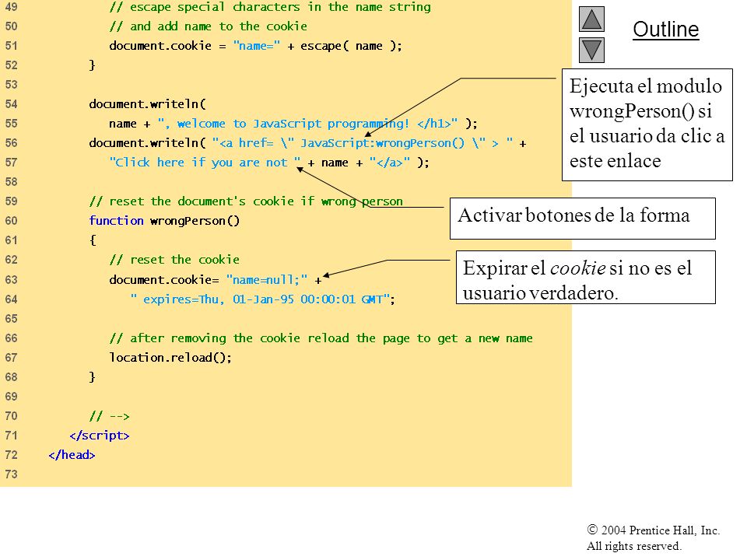Select comment "// escape special characters in the name string"
The width and height of the screenshot is (747, 560).
click(270, 7)
